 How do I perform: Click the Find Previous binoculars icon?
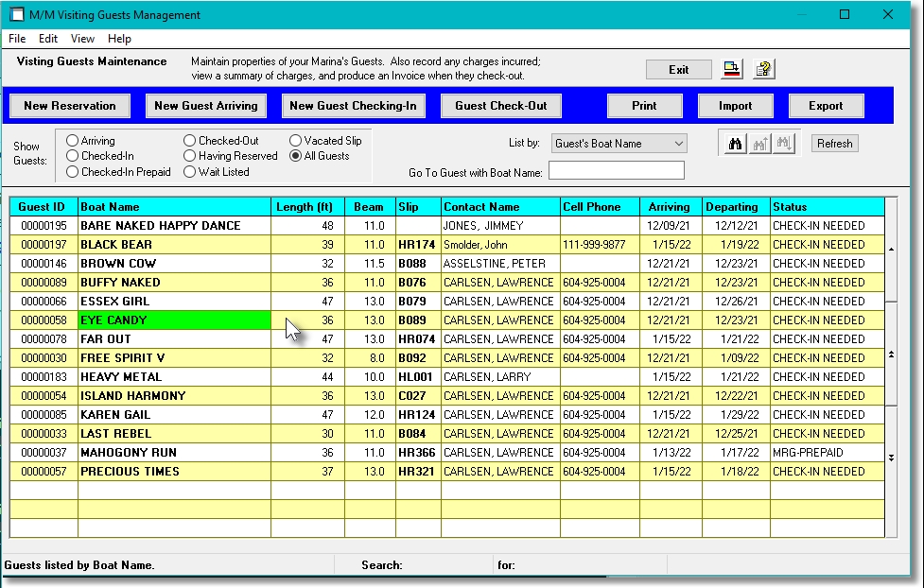(759, 144)
